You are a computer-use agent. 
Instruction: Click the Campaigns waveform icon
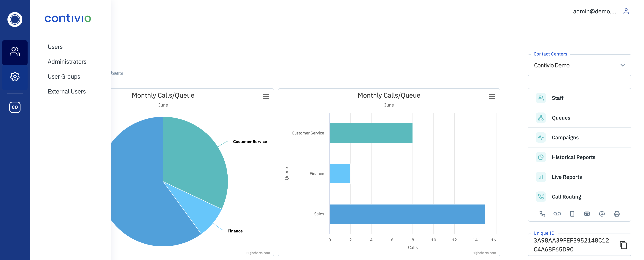click(x=541, y=137)
